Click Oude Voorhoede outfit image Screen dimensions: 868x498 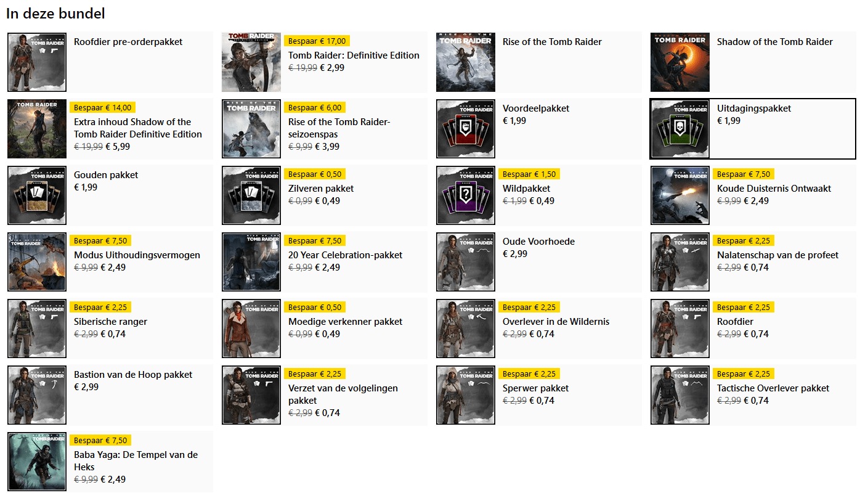466,262
